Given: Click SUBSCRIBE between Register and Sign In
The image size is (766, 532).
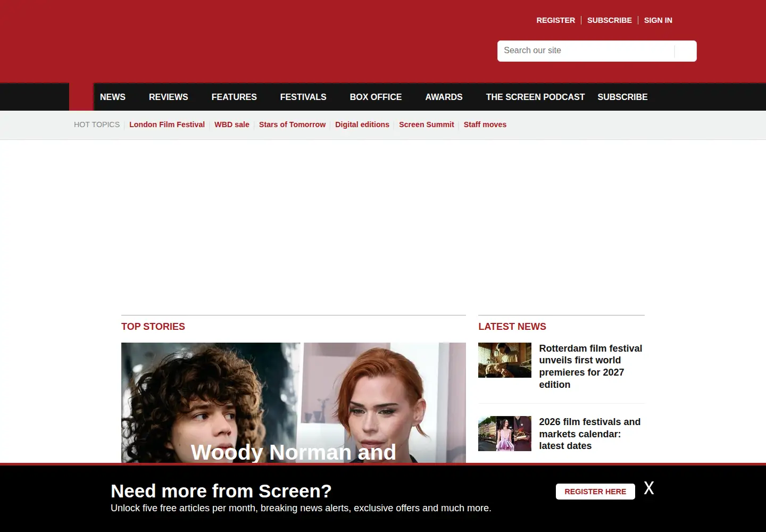Looking at the screenshot, I should point(610,20).
